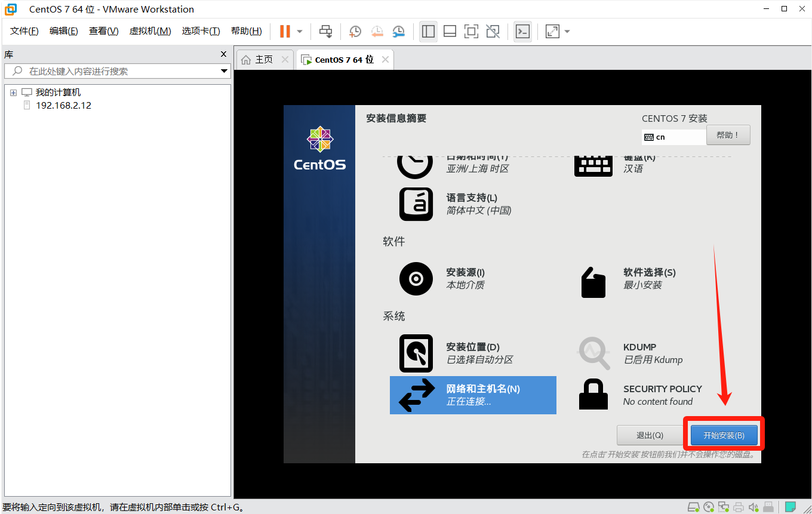Toggle the thumbnail bar view
This screenshot has width=812, height=514.
[450, 31]
